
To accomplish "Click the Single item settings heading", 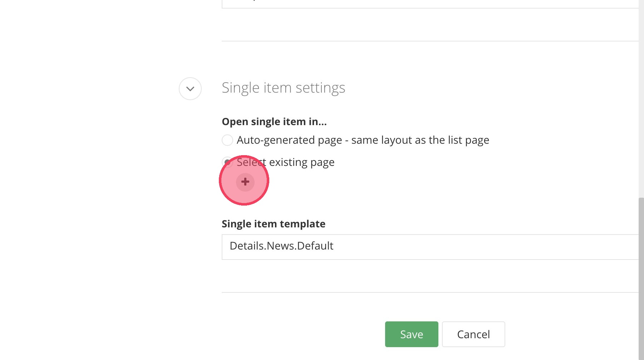I will (x=283, y=88).
